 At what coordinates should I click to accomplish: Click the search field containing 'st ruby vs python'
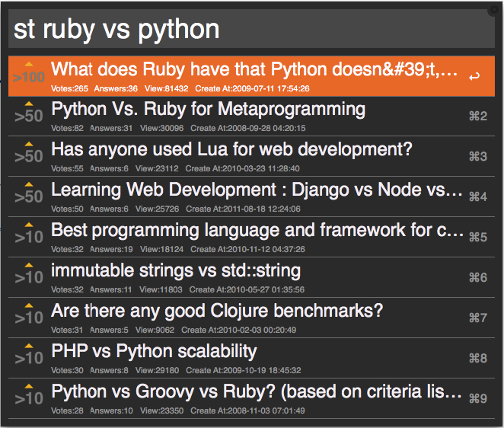(x=251, y=29)
